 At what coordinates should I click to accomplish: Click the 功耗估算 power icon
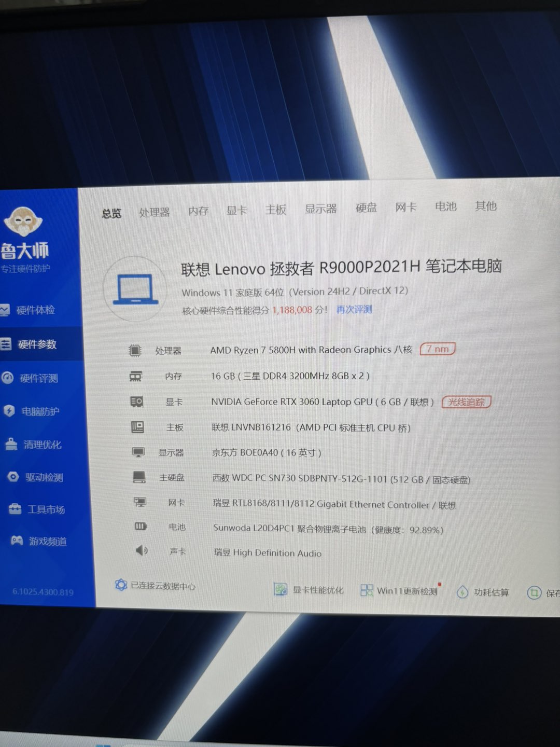(x=462, y=592)
